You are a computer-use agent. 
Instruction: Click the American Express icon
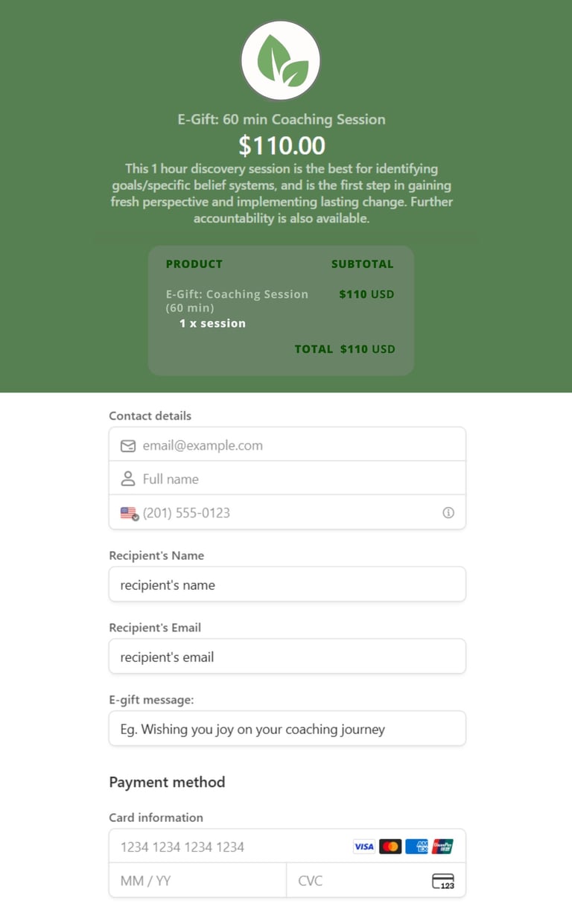pyautogui.click(x=416, y=847)
